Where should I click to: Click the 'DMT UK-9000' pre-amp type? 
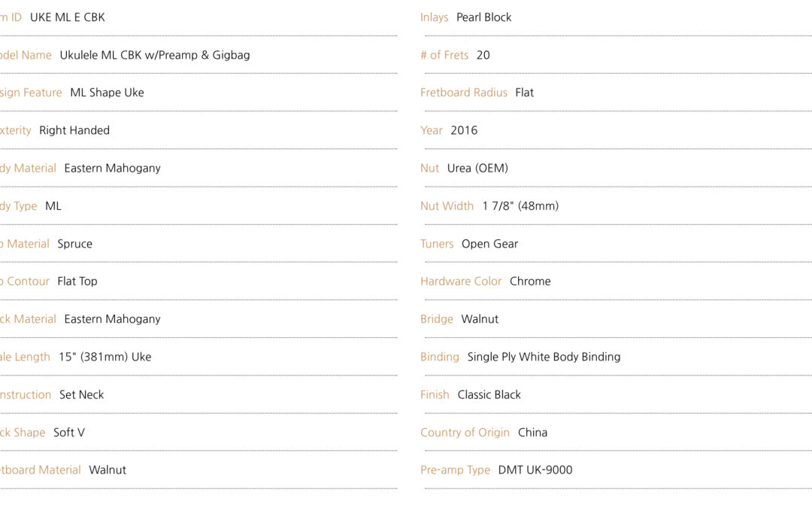(535, 470)
